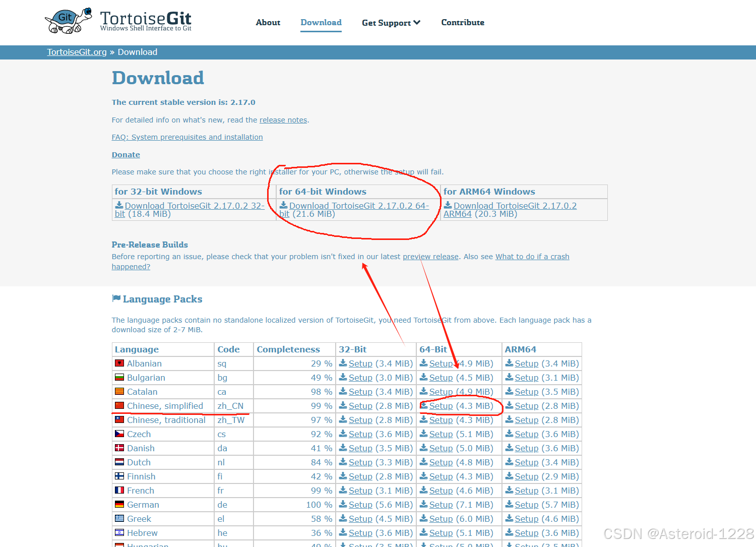756x547 pixels.
Task: Expand the Get Support dropdown
Action: [391, 23]
